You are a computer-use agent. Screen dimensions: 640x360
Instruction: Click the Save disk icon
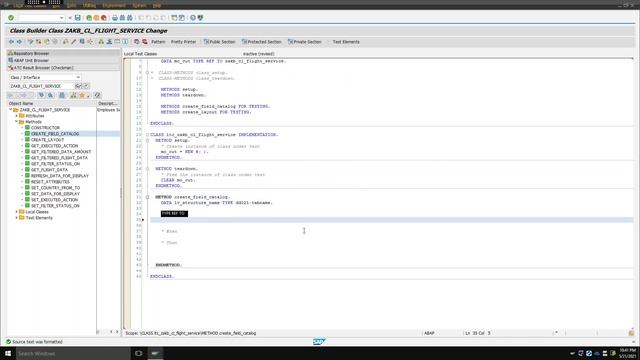coord(78,18)
